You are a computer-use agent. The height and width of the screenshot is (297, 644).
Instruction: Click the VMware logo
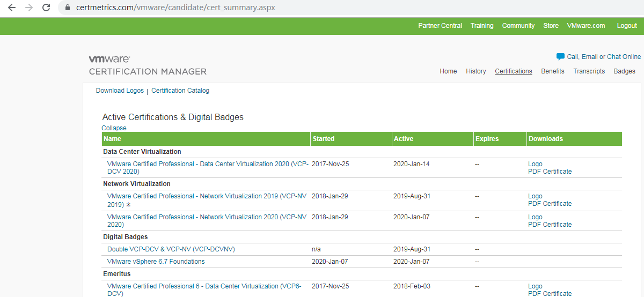109,59
